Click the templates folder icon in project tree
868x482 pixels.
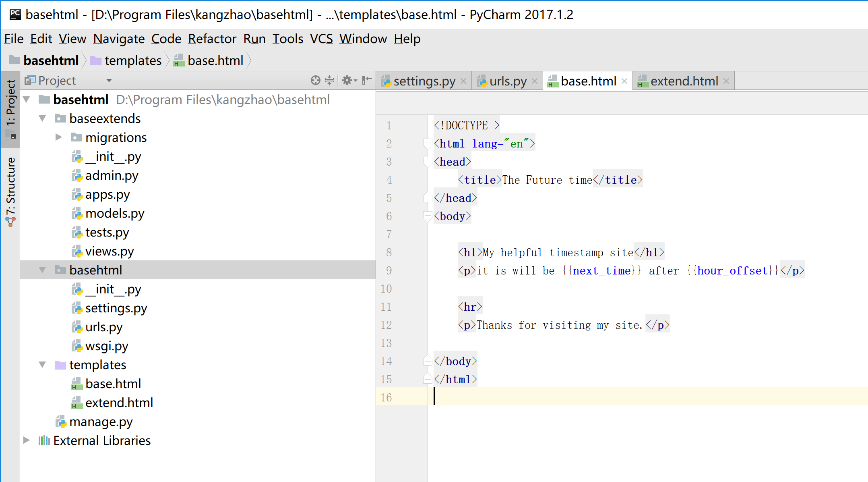click(60, 365)
